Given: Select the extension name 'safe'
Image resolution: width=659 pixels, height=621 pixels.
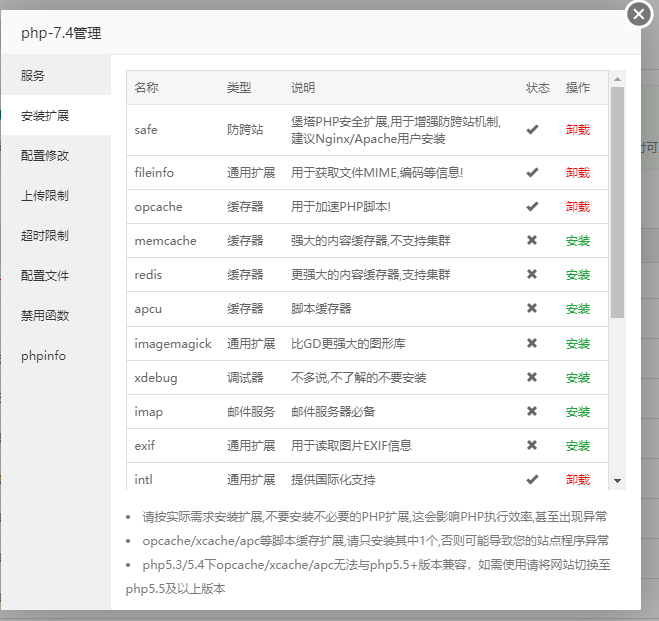Looking at the screenshot, I should pyautogui.click(x=146, y=130).
